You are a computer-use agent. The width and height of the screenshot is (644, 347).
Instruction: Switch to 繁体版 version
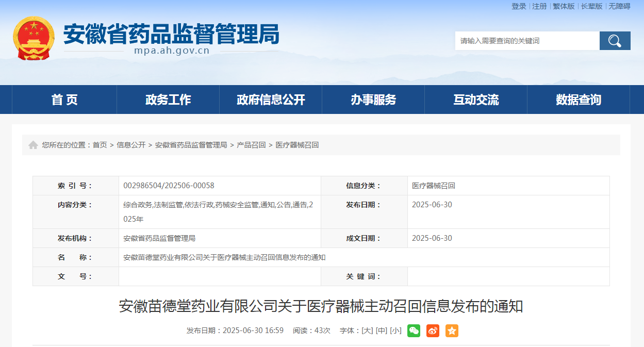(x=564, y=6)
